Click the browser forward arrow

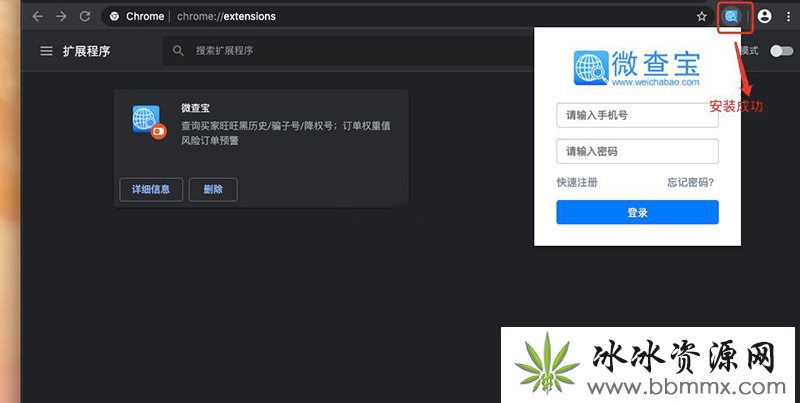click(x=61, y=16)
